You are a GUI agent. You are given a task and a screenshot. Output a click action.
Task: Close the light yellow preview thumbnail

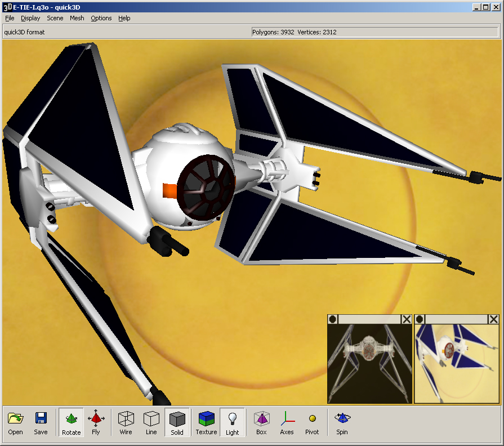(493, 319)
